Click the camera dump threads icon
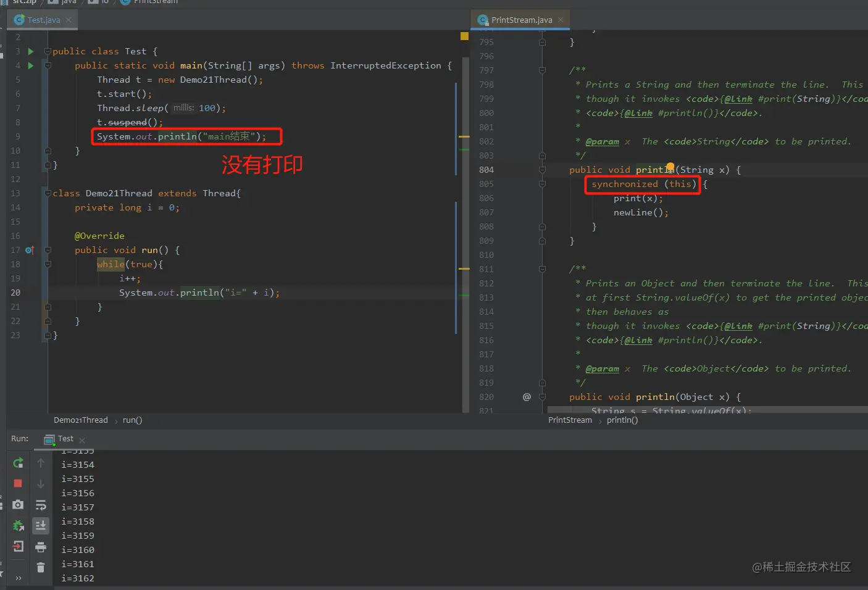 (x=18, y=505)
